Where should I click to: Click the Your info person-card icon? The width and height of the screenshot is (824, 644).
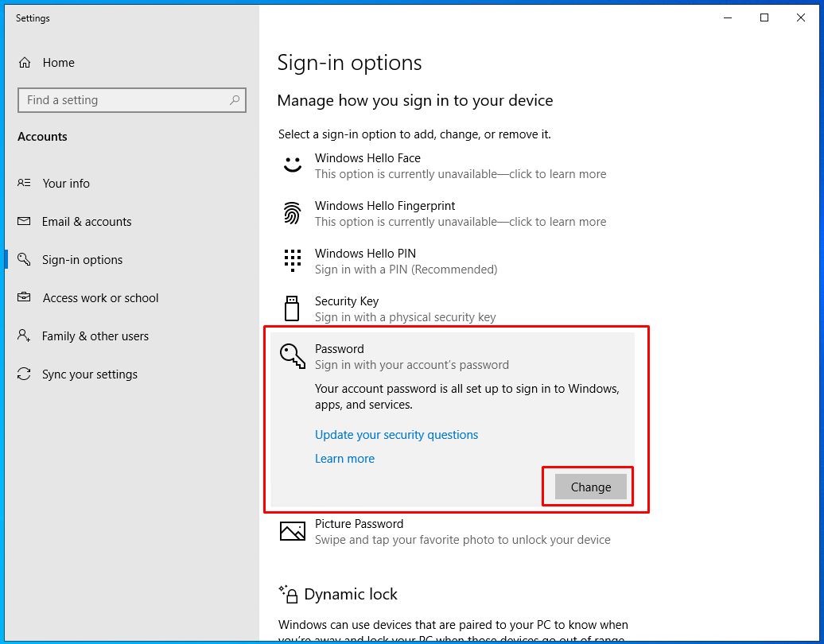(24, 183)
